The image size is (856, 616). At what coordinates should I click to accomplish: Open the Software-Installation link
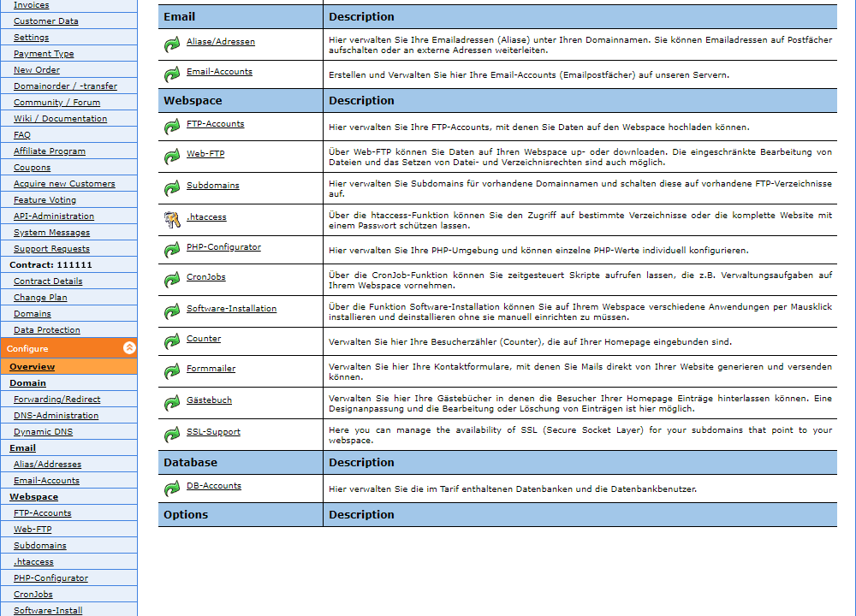(x=231, y=309)
